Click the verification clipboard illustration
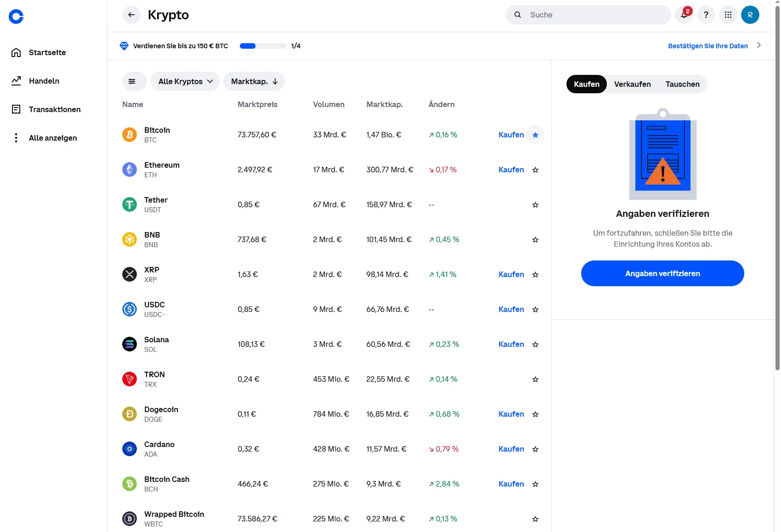781x532 pixels. click(x=662, y=154)
